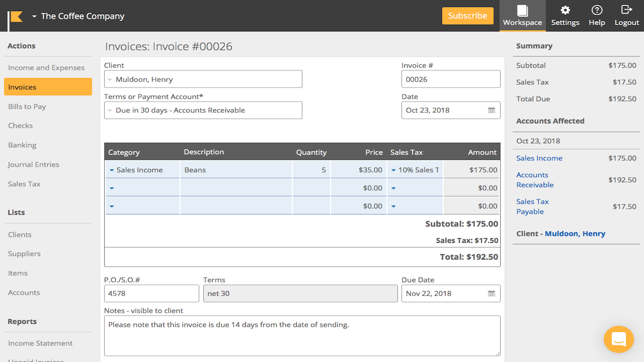Open the Help question mark icon

point(597,10)
